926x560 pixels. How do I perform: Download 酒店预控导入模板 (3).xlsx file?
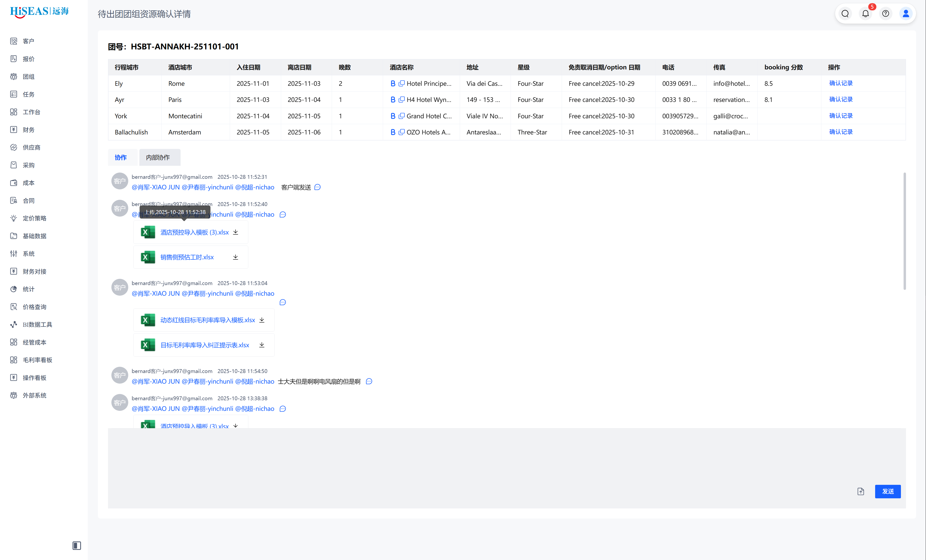236,232
